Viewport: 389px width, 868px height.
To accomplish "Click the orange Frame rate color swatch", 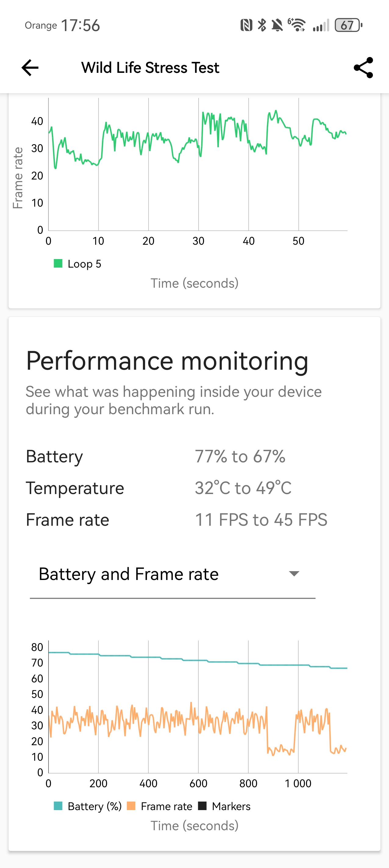I will [x=131, y=806].
